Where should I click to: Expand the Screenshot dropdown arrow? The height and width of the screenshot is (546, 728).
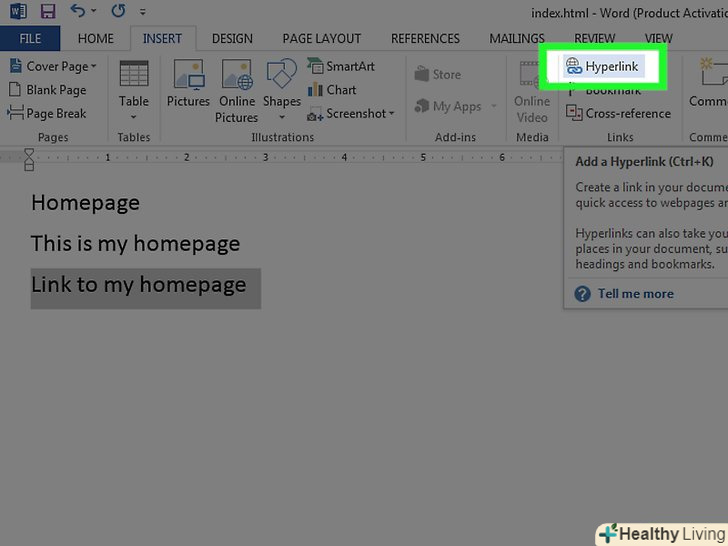pyautogui.click(x=391, y=113)
